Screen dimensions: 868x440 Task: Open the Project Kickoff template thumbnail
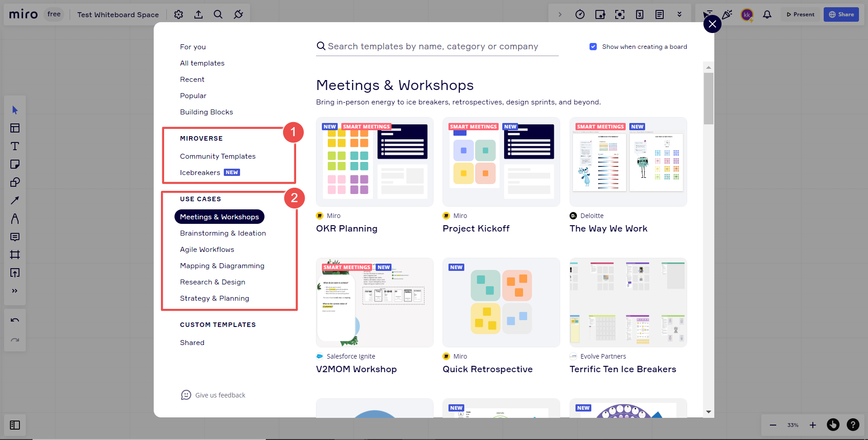tap(501, 162)
